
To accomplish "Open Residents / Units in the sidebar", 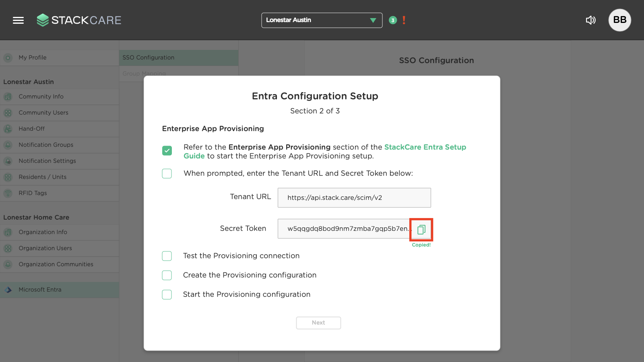I will (59, 177).
